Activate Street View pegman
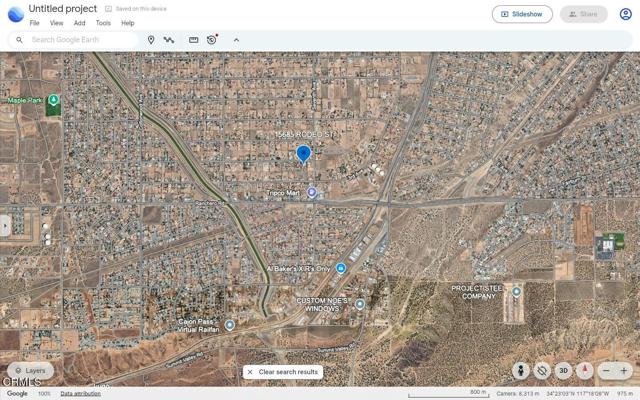Viewport: 640px width, 400px height. 520,370
